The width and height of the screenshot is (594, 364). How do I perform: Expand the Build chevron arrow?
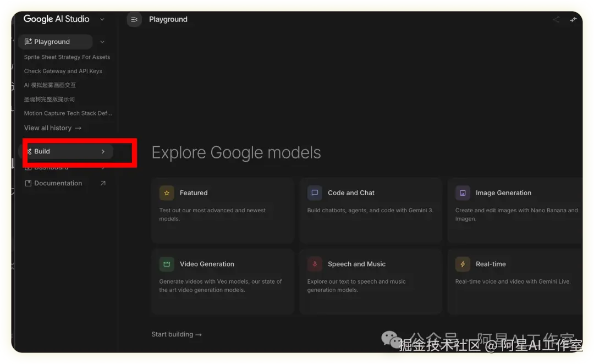tap(103, 152)
